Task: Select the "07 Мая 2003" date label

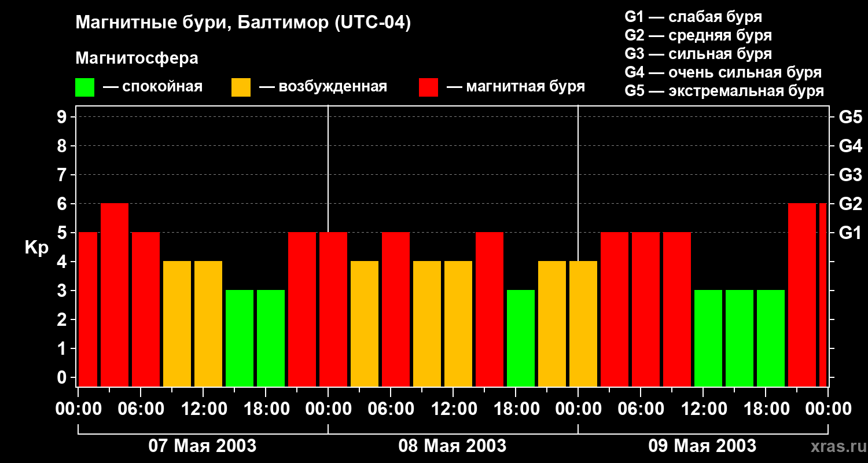Action: (203, 446)
